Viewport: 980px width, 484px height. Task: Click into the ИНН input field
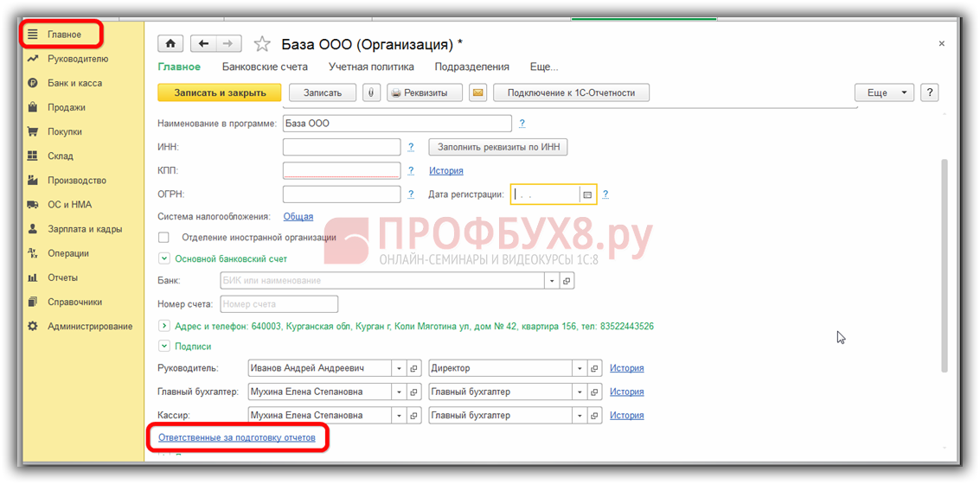pyautogui.click(x=341, y=147)
